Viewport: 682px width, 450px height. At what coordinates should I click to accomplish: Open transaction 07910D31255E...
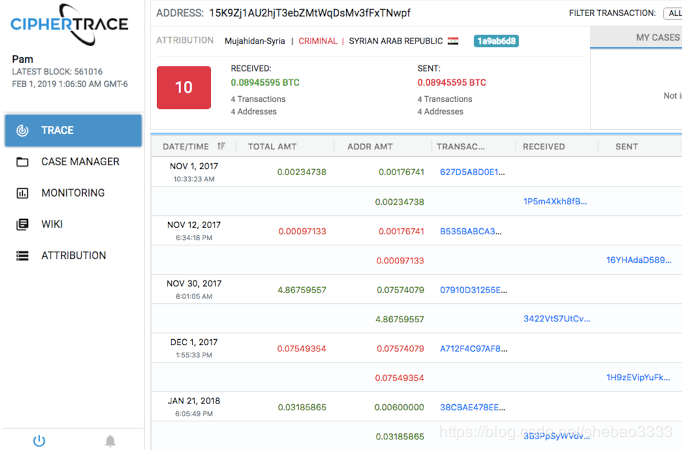(x=473, y=290)
